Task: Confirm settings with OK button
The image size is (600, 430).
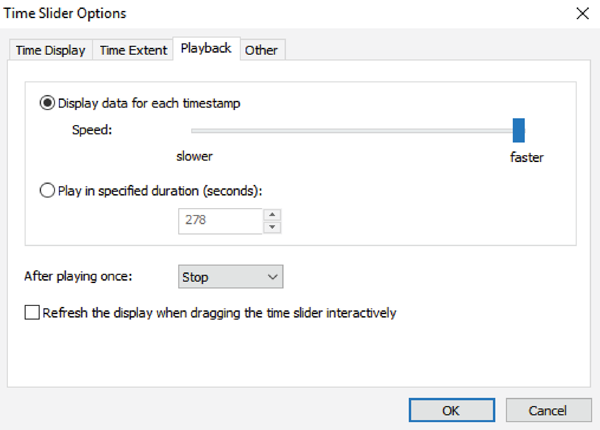Action: [x=452, y=410]
